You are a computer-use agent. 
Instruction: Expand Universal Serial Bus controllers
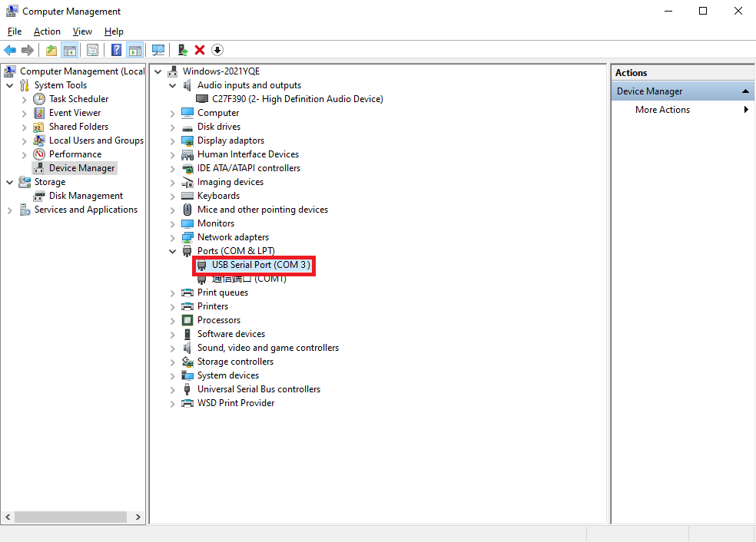(173, 389)
